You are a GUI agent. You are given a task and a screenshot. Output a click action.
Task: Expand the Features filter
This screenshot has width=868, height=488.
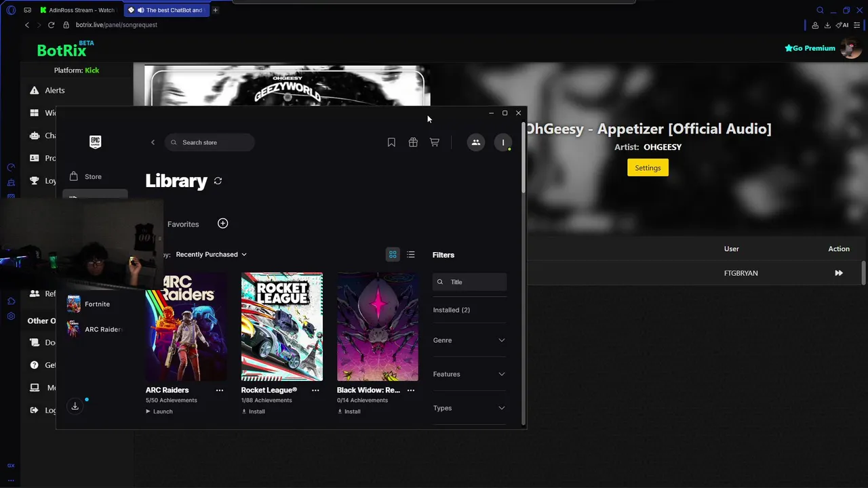pyautogui.click(x=469, y=374)
